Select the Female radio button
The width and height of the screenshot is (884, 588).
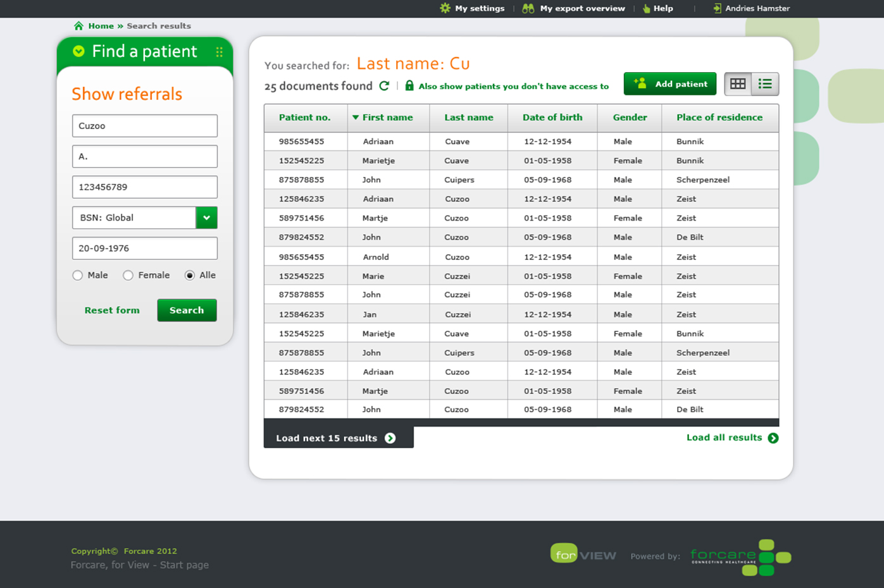128,275
